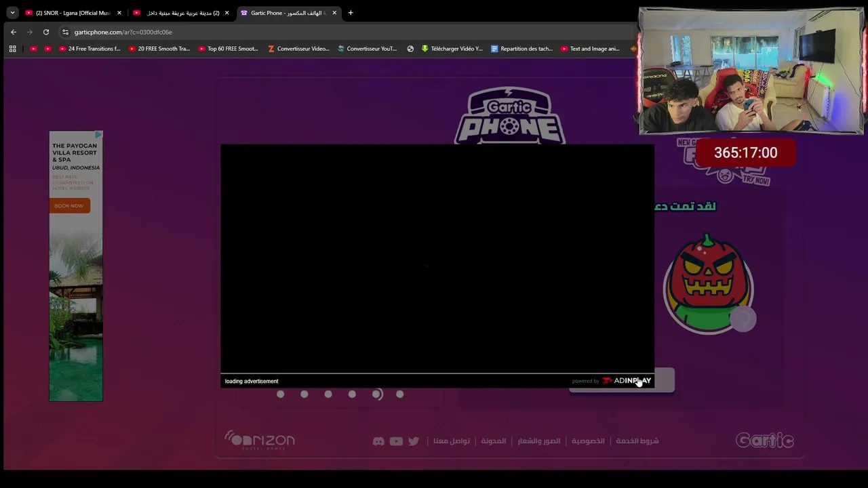Open the apps grid icon in the bookmarks bar
The height and width of the screenshot is (488, 868).
pos(12,49)
